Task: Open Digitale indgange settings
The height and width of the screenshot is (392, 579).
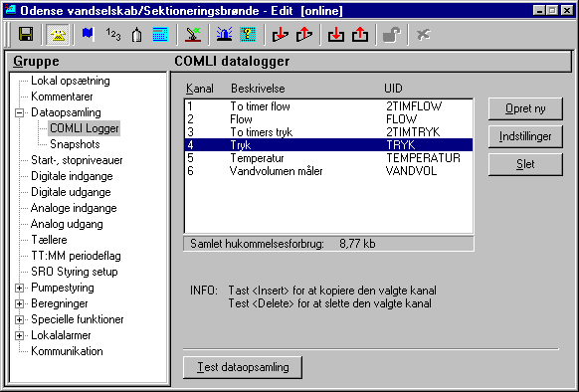Action: 72,176
